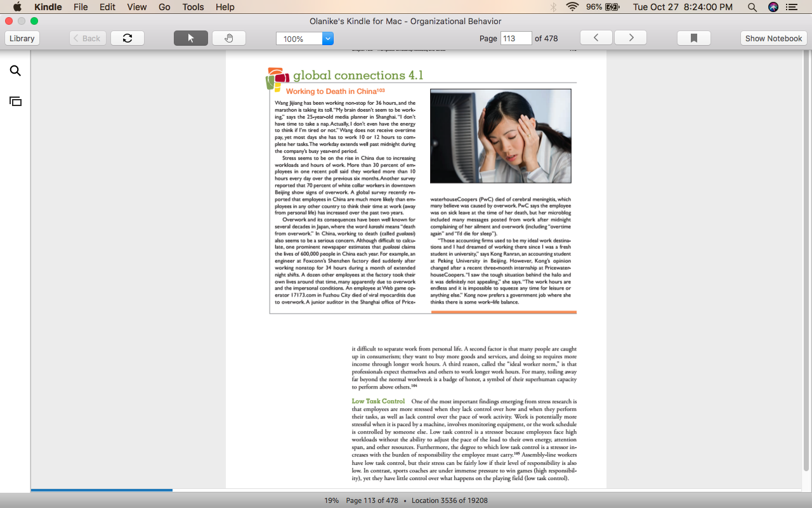
Task: Click Show Notebook button
Action: click(x=773, y=38)
